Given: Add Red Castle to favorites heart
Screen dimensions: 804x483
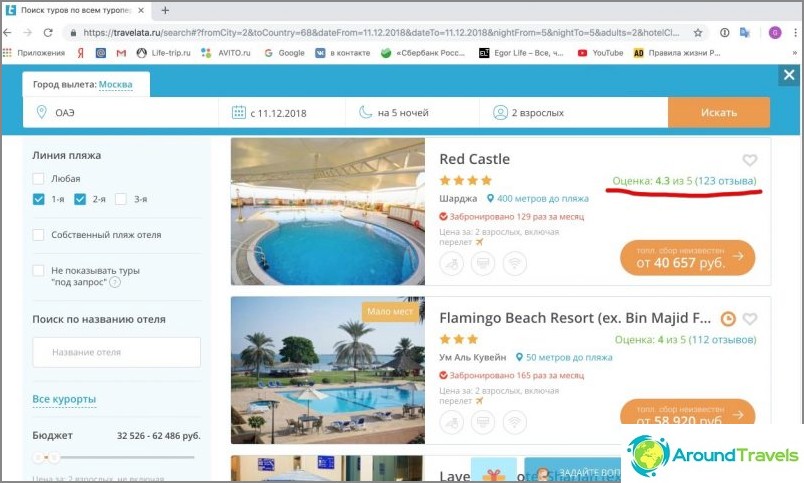Looking at the screenshot, I should pyautogui.click(x=750, y=160).
